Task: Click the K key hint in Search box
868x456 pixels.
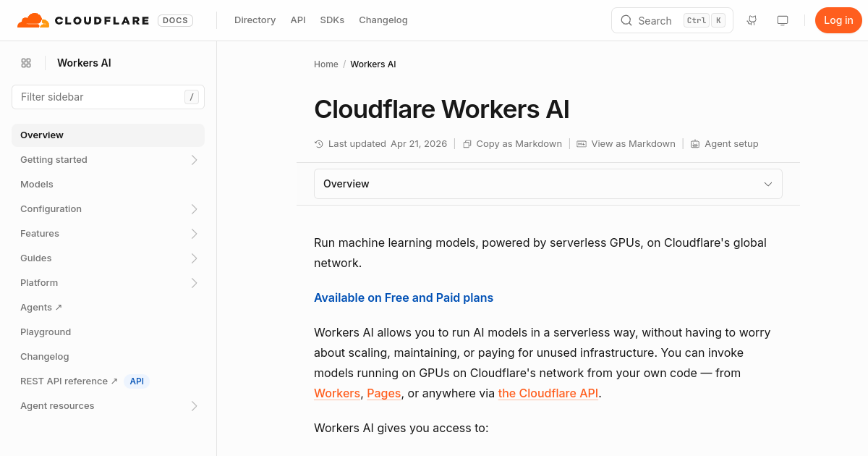Action: coord(718,20)
